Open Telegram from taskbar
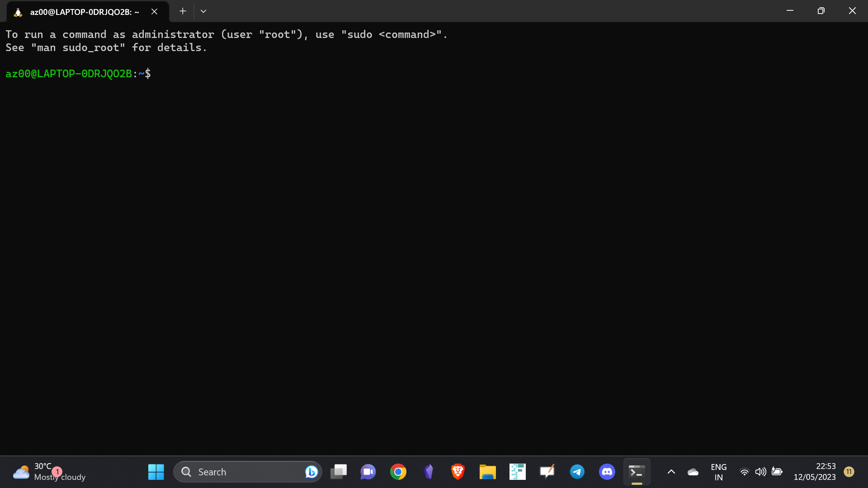This screenshot has height=488, width=868. pyautogui.click(x=577, y=472)
